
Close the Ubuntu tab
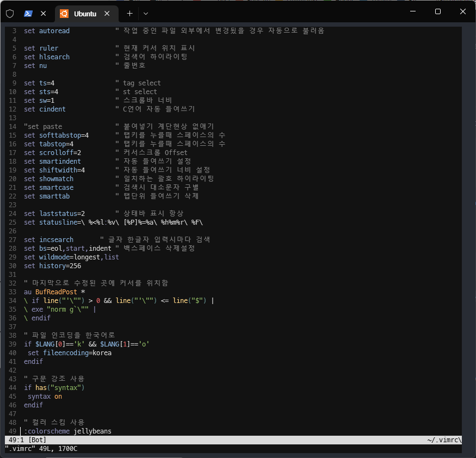[107, 14]
